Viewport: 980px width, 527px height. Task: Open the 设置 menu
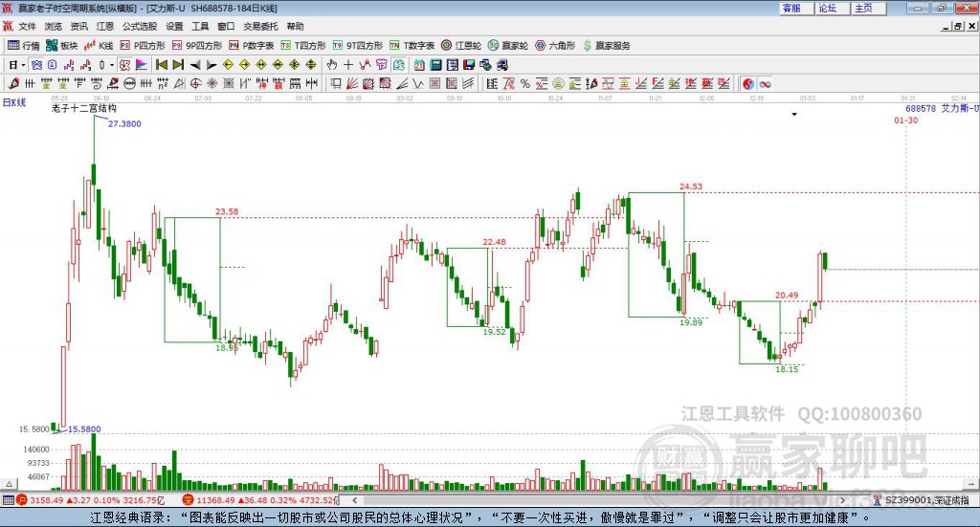point(174,26)
